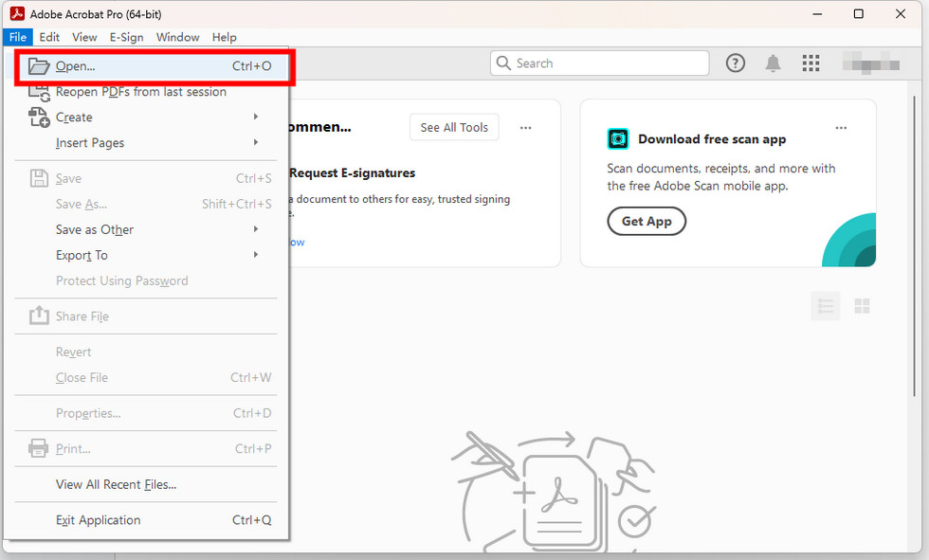
Task: Click the printer icon beside Print
Action: (39, 448)
